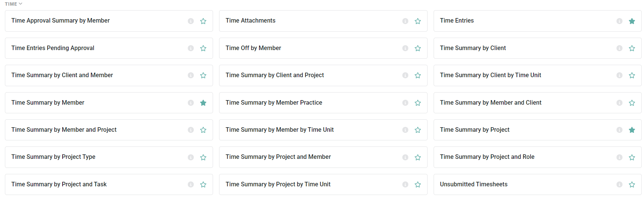Screen dimensions: 644x198
Task: Collapse the TIME section chevron
Action: pyautogui.click(x=20, y=4)
